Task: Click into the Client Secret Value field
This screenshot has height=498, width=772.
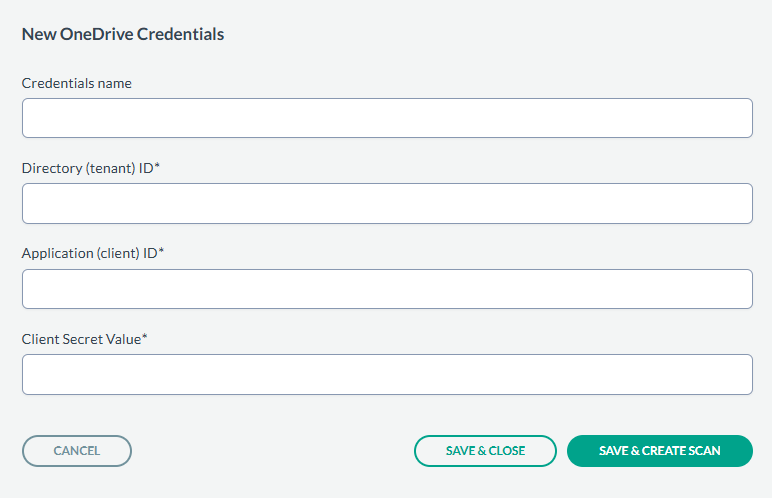Action: pos(386,374)
